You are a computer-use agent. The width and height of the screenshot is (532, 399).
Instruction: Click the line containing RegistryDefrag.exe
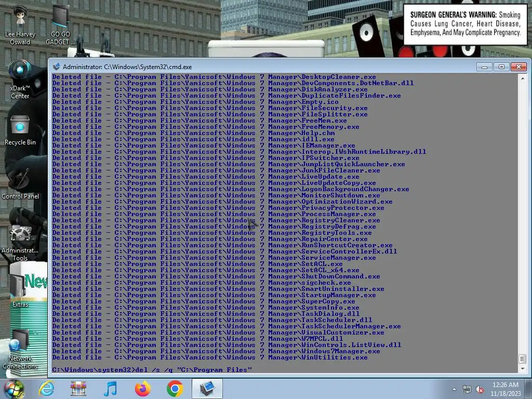[214, 227]
